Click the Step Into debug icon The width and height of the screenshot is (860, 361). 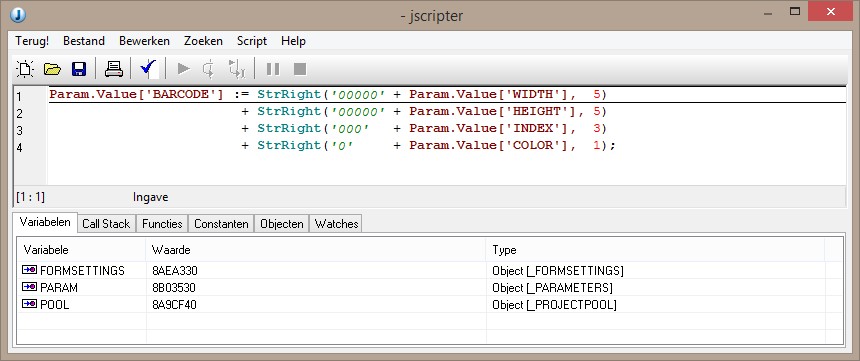pyautogui.click(x=208, y=69)
